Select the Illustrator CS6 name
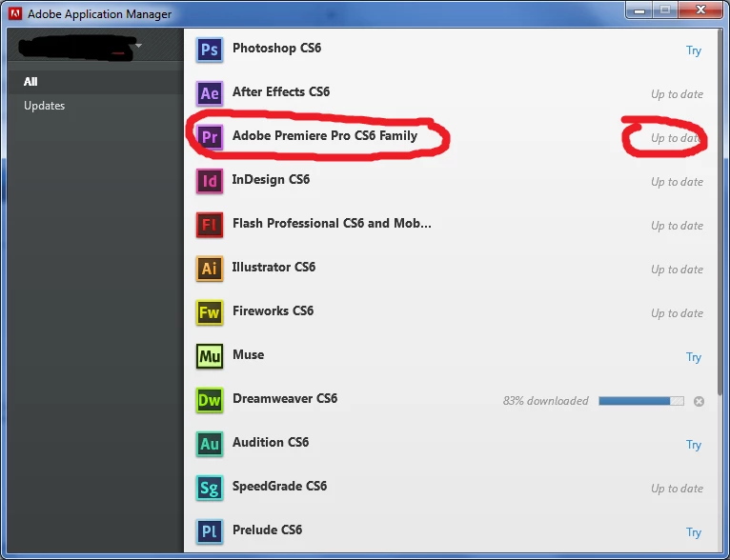730x560 pixels. pyautogui.click(x=274, y=267)
